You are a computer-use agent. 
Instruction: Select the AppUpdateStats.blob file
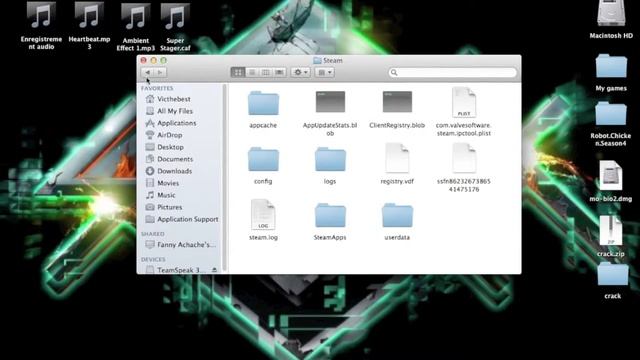pos(330,102)
